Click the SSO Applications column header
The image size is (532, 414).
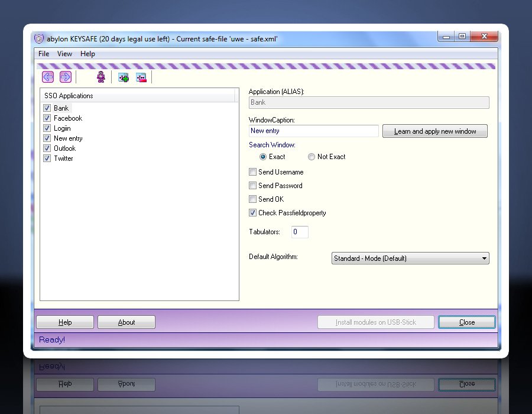pos(137,96)
